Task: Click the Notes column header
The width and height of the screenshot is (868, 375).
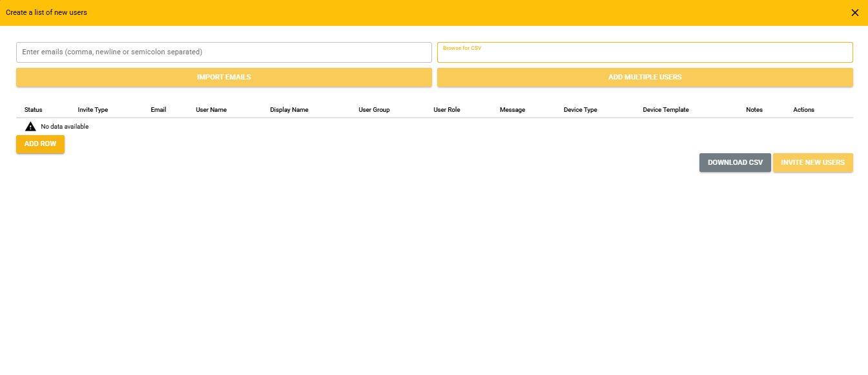Action: click(x=754, y=110)
